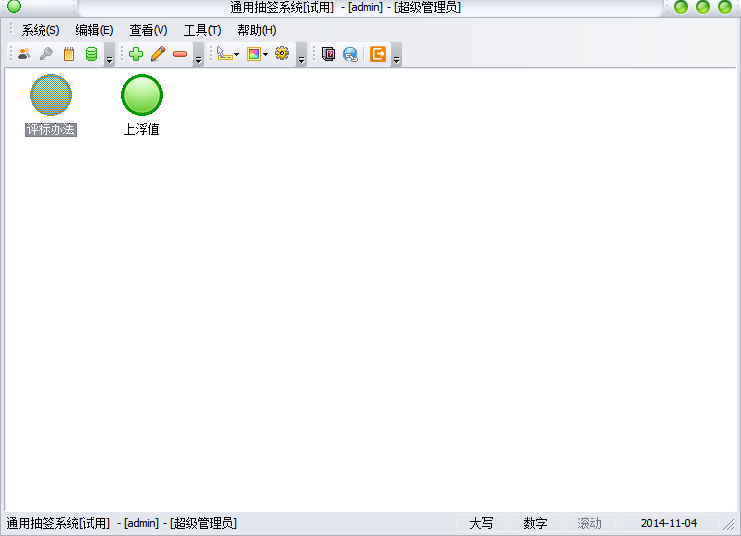Open the orange notepad log icon
The image size is (741, 536).
[69, 54]
